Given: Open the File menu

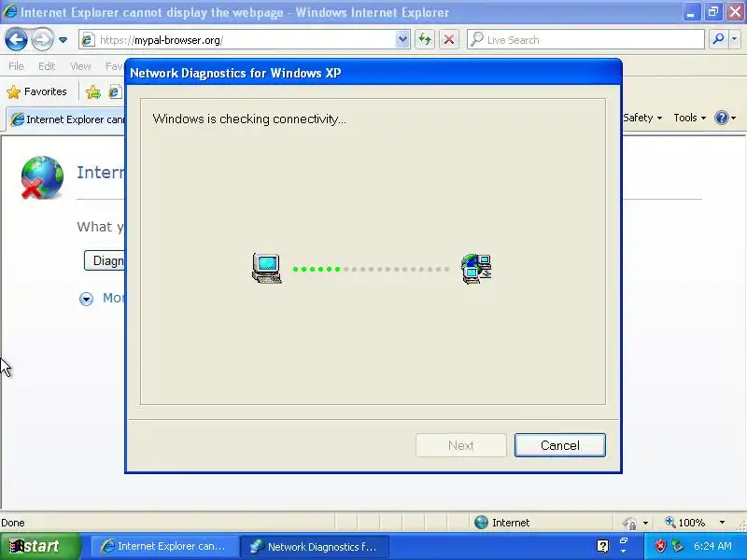Looking at the screenshot, I should pos(16,66).
